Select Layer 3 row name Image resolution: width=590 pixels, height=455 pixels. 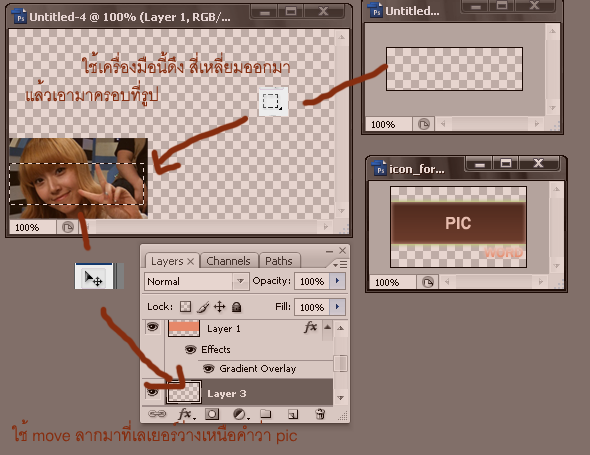click(x=227, y=394)
